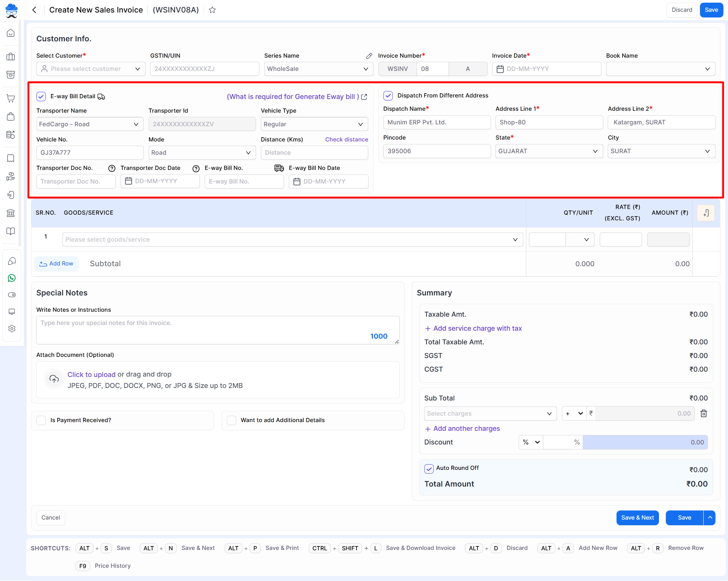The width and height of the screenshot is (728, 581).
Task: Open the briefcase icon in the sidebar
Action: [x=11, y=57]
